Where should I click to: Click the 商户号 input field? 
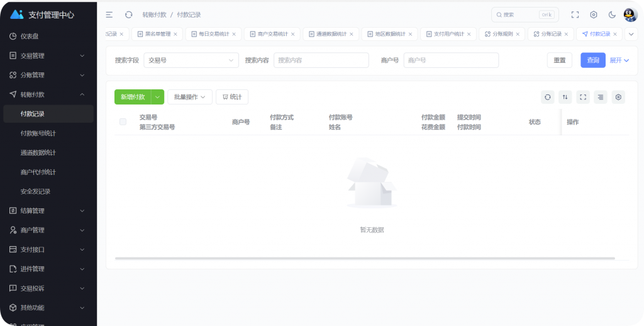(x=451, y=60)
